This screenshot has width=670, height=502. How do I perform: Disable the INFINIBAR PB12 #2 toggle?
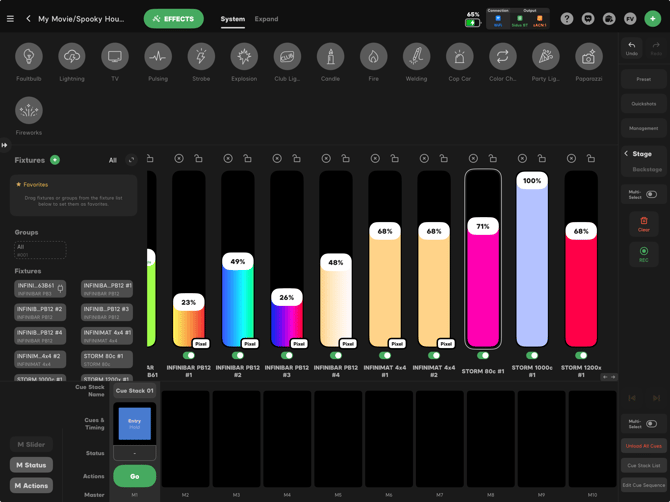(x=238, y=355)
